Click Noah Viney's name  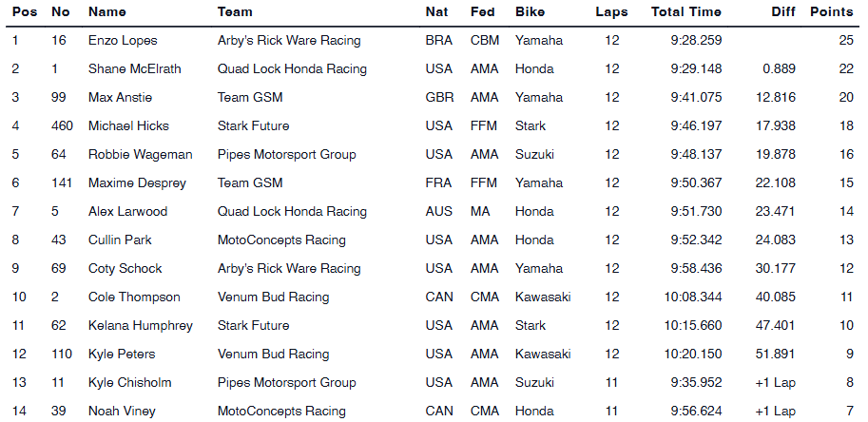(x=122, y=412)
